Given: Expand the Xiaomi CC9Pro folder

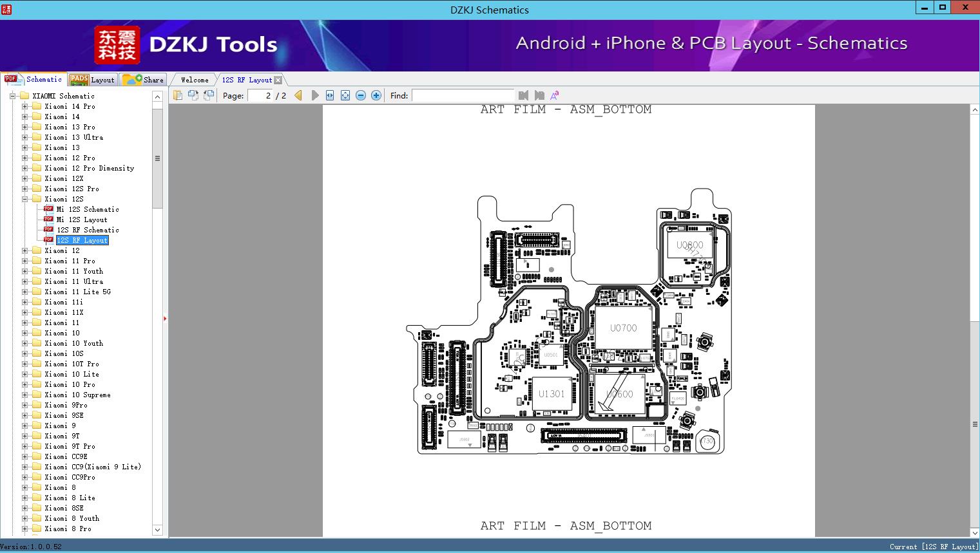Looking at the screenshot, I should (24, 477).
